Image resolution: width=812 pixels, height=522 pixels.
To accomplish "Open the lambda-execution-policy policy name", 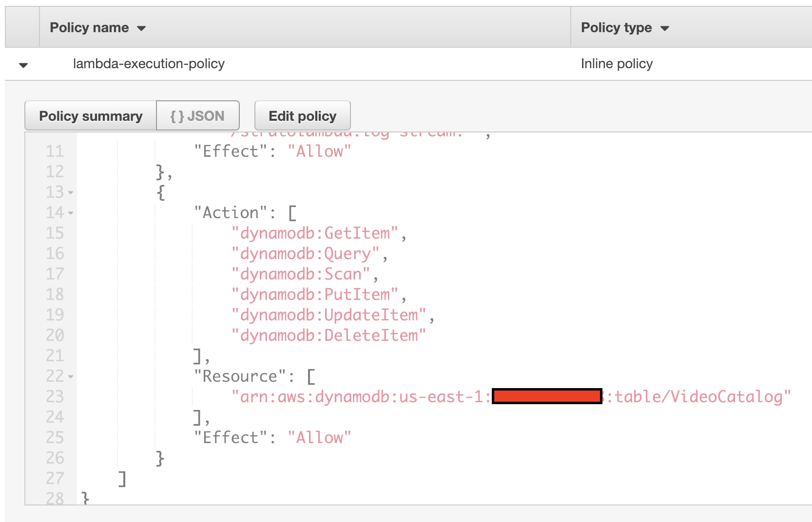I will click(x=149, y=64).
